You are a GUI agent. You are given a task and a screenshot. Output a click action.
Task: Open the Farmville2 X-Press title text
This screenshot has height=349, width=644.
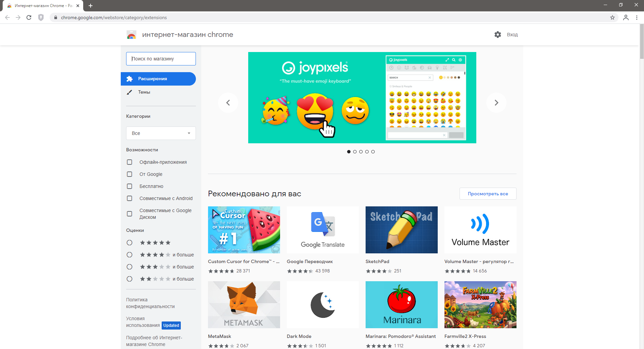point(465,336)
